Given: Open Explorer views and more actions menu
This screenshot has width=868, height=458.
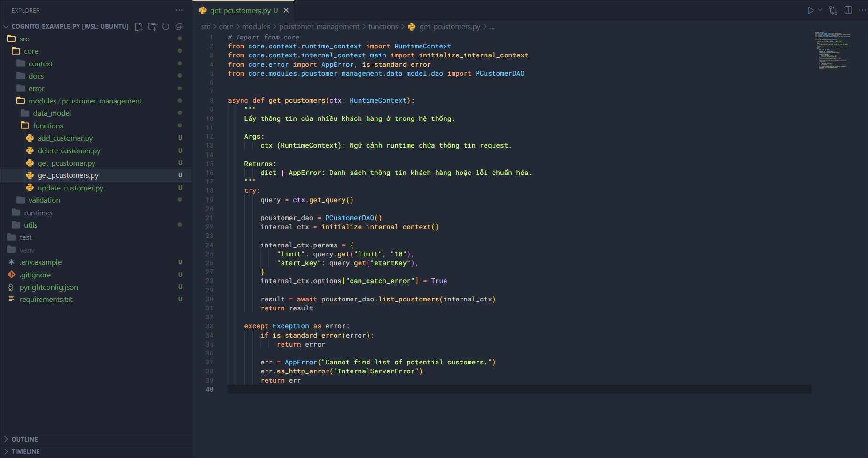Looking at the screenshot, I should point(179,10).
